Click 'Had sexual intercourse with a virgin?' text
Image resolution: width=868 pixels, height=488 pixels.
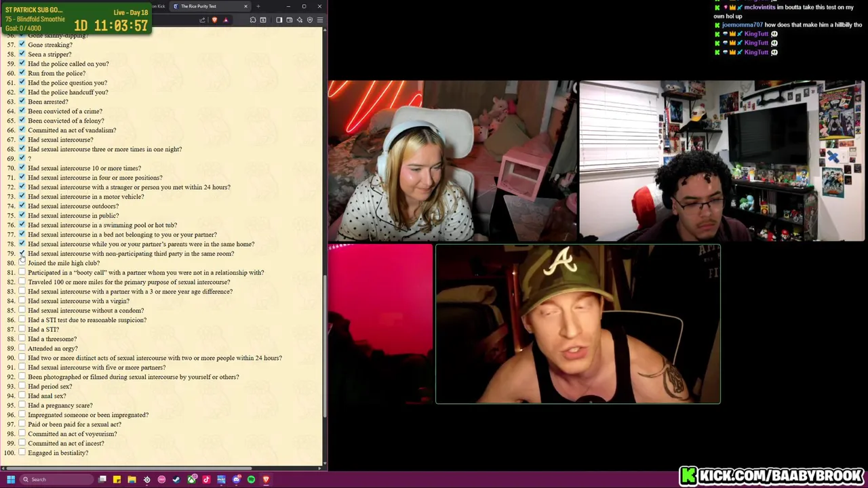79,301
